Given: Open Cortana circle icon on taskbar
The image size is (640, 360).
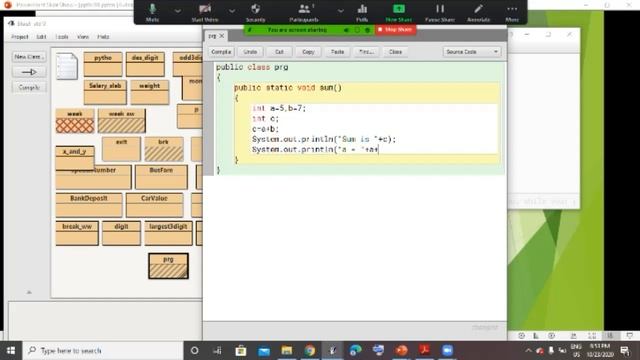Looking at the screenshot, I should pos(195,351).
